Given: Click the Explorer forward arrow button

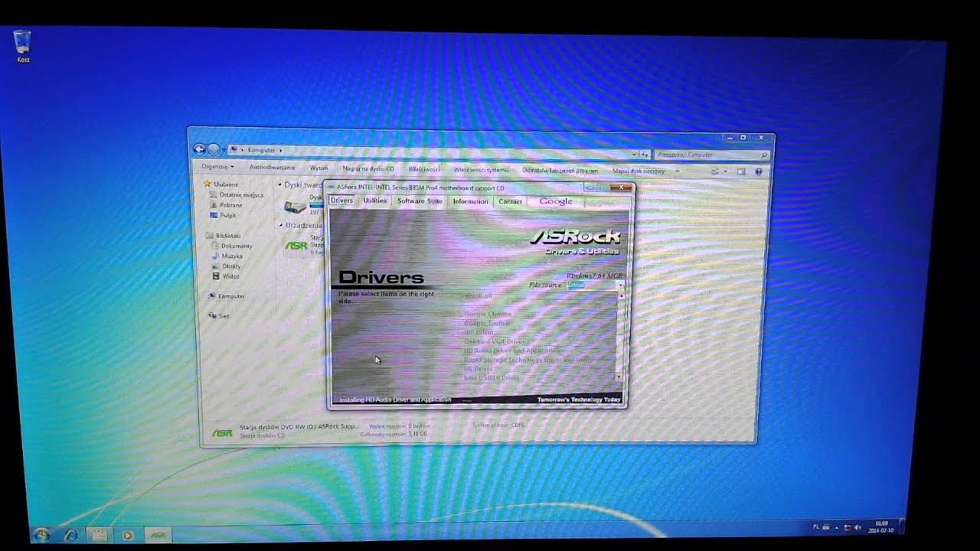Looking at the screenshot, I should click(214, 149).
